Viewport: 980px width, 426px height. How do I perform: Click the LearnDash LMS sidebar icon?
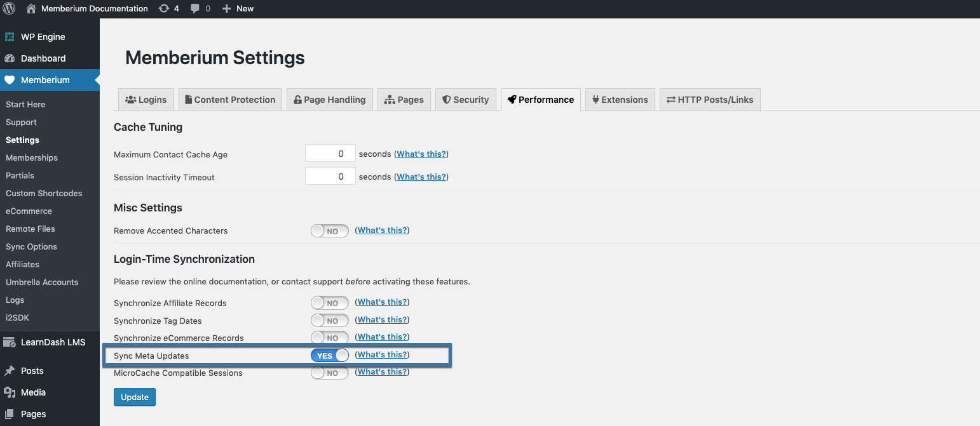[x=10, y=342]
